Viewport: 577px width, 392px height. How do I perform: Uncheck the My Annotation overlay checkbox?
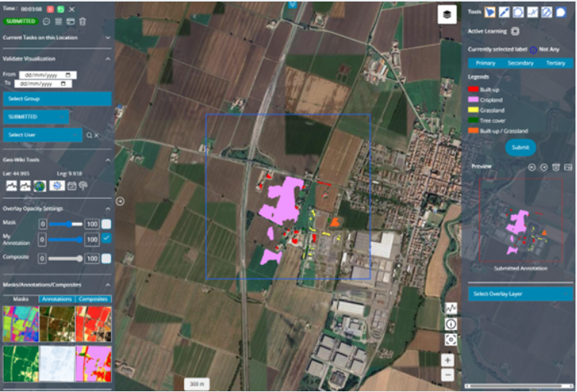[x=107, y=239]
